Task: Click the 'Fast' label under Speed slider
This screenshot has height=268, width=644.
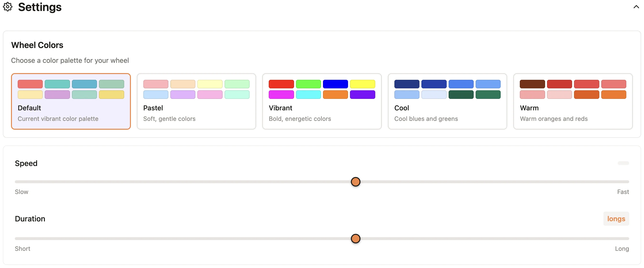Action: coord(623,192)
